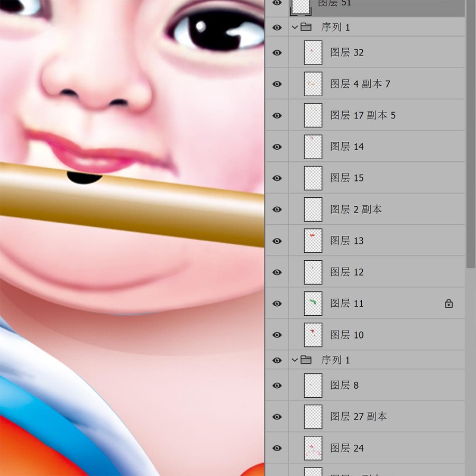This screenshot has height=476, width=476.
Task: Select the 图层 51 layer name
Action: 335,3
